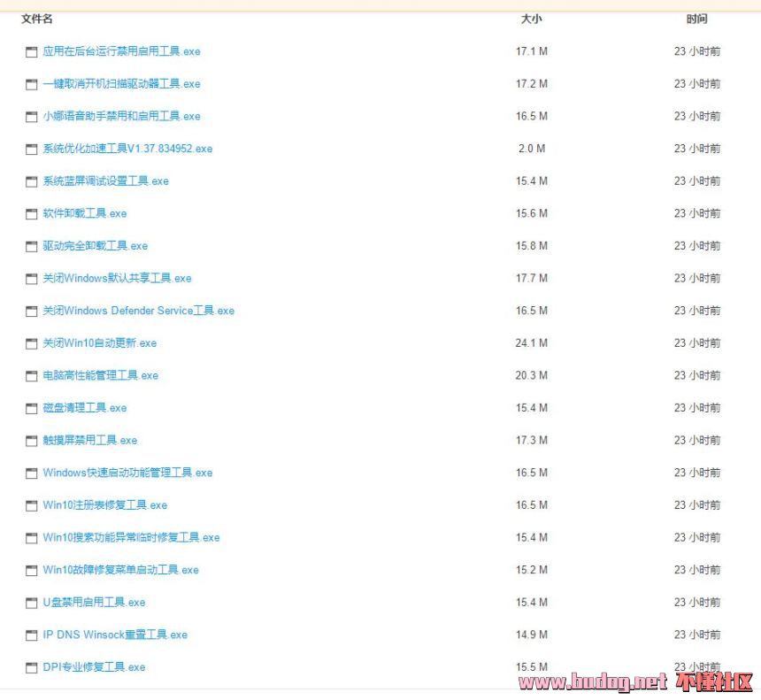Image resolution: width=761 pixels, height=700 pixels.
Task: Sort files by 大小 column header
Action: click(531, 19)
